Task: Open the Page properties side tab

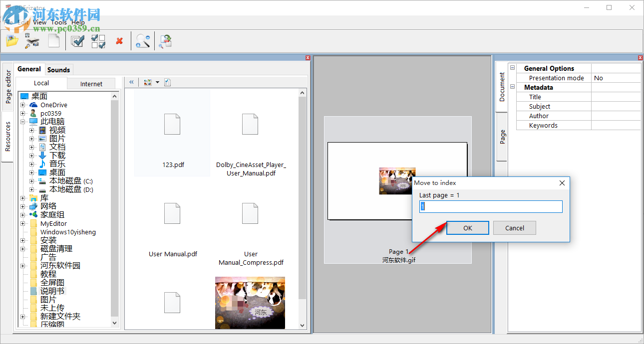Action: coord(502,137)
